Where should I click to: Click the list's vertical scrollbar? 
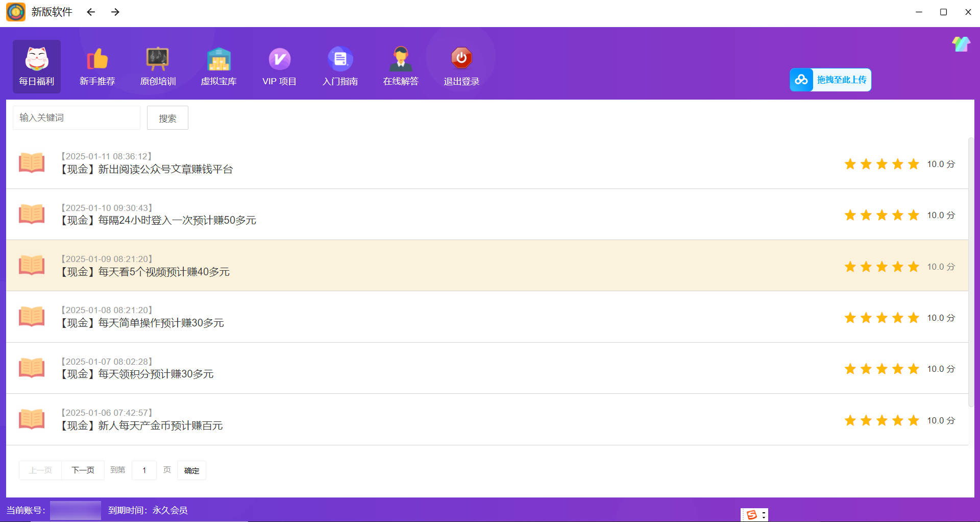tap(971, 271)
